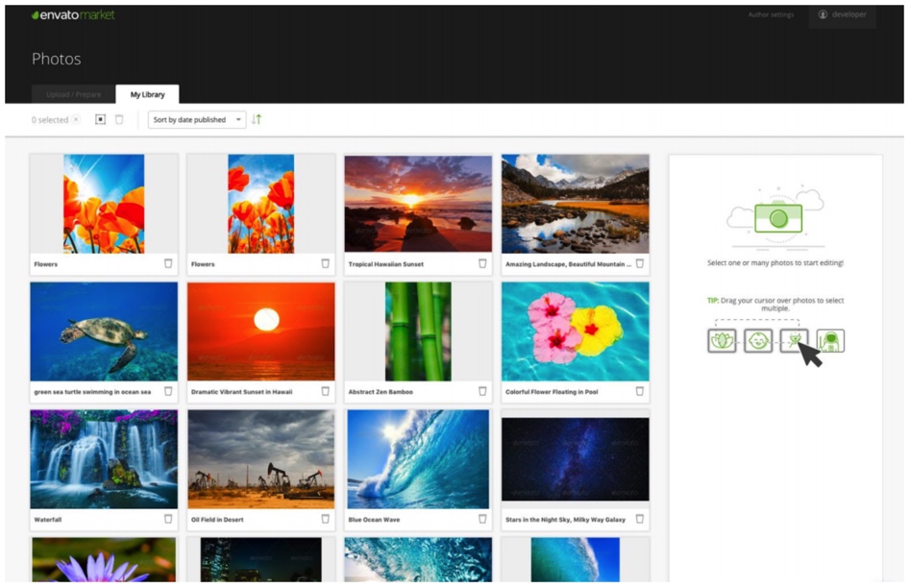Click the "Blue Ocean Wave" title
The width and height of the screenshot is (910, 588).
[x=374, y=520]
